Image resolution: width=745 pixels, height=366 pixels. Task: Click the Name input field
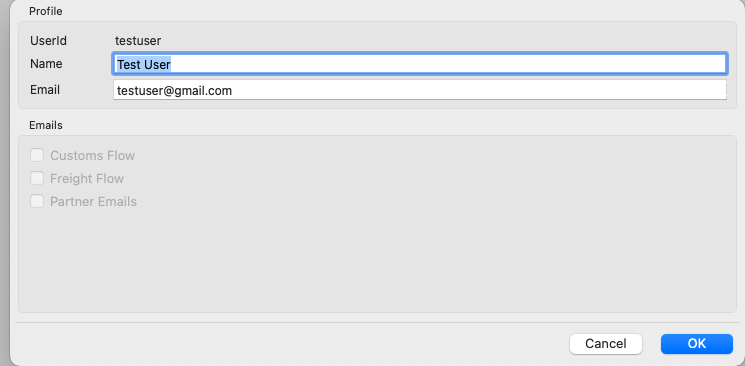(419, 64)
